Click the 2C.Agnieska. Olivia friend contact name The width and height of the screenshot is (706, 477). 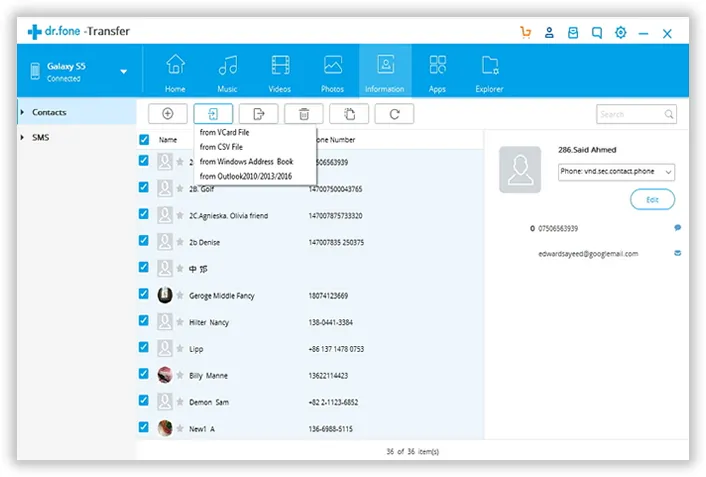(229, 216)
